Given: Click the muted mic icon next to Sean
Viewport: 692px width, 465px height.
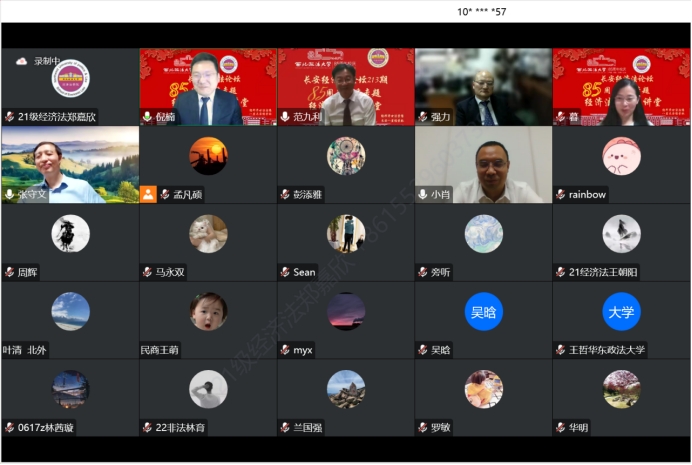Looking at the screenshot, I should [x=285, y=272].
